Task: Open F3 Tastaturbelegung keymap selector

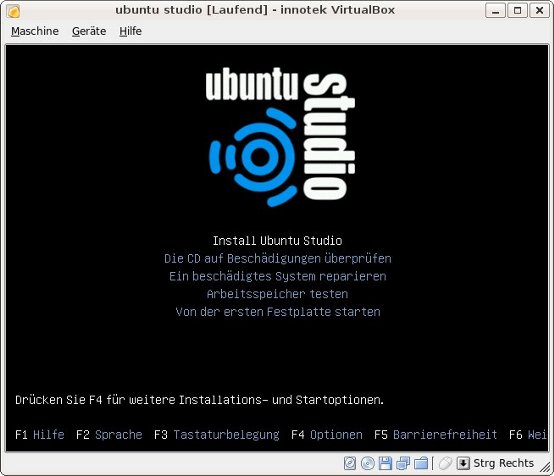Action: 217,434
